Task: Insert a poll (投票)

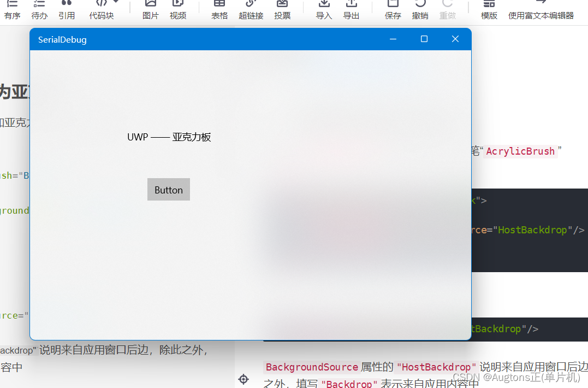Action: coord(282,10)
